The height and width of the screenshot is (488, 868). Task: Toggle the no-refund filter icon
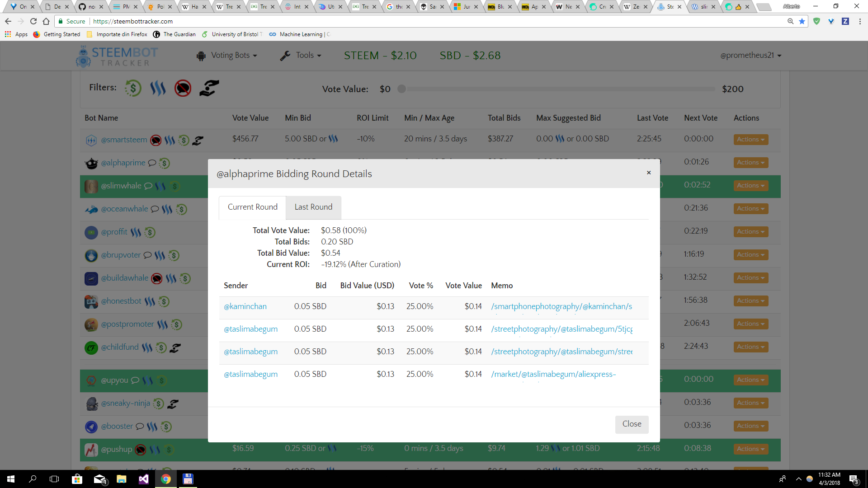[x=183, y=88]
